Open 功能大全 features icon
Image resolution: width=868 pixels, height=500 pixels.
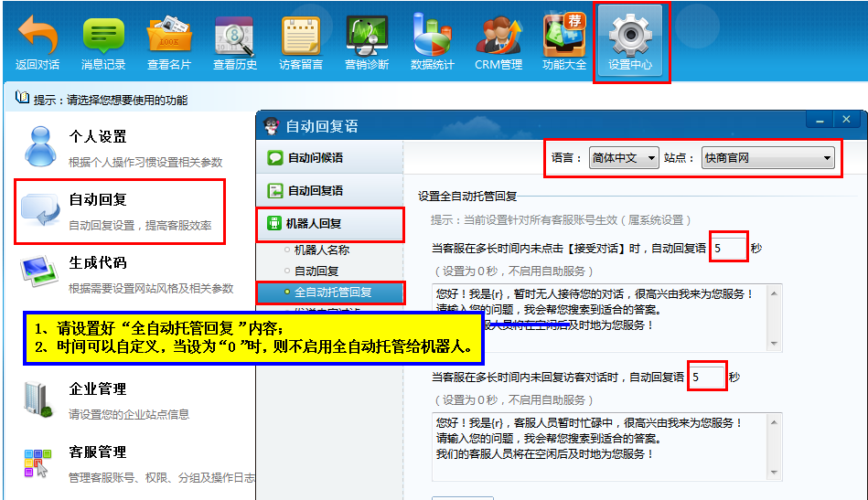click(564, 37)
